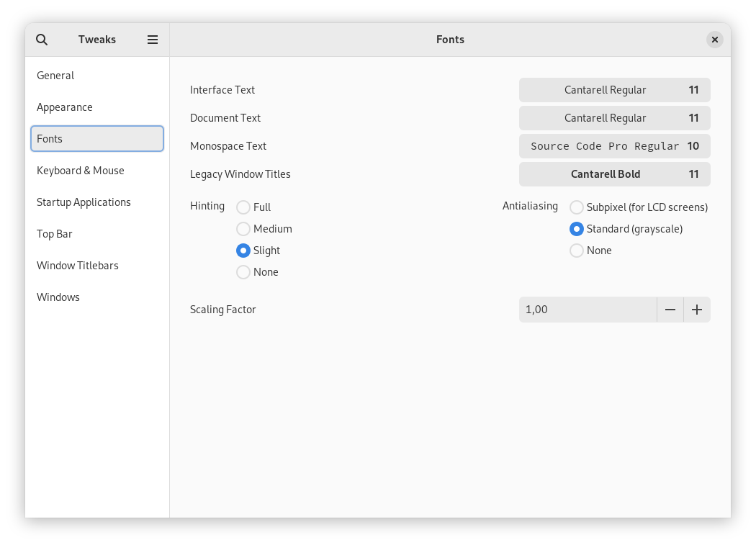Click the Monospace Text label
The height and width of the screenshot is (545, 756).
(228, 146)
